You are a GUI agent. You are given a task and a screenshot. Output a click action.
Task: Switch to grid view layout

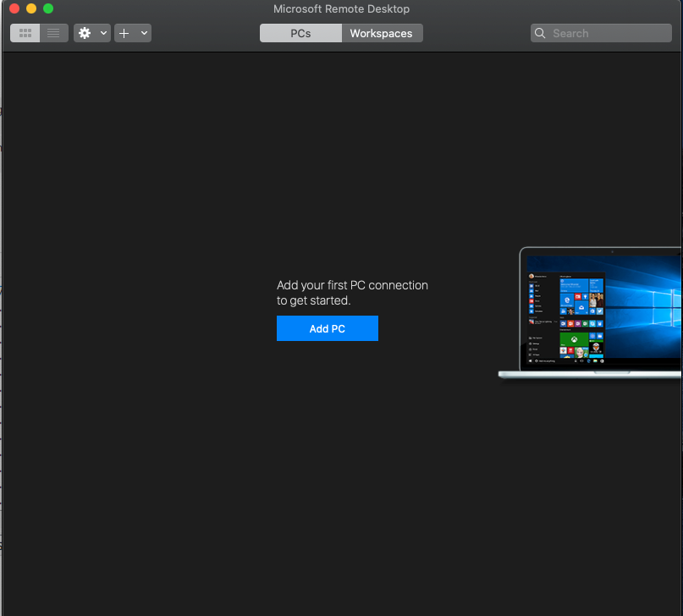25,33
